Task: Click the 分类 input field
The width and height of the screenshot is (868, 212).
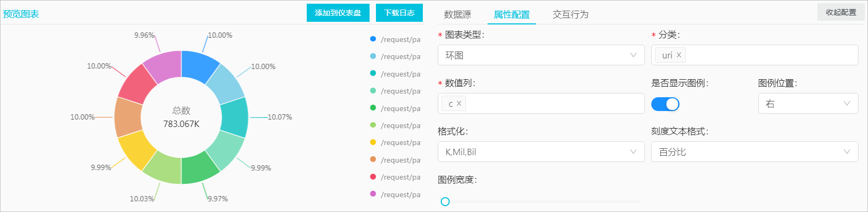Action: click(755, 55)
